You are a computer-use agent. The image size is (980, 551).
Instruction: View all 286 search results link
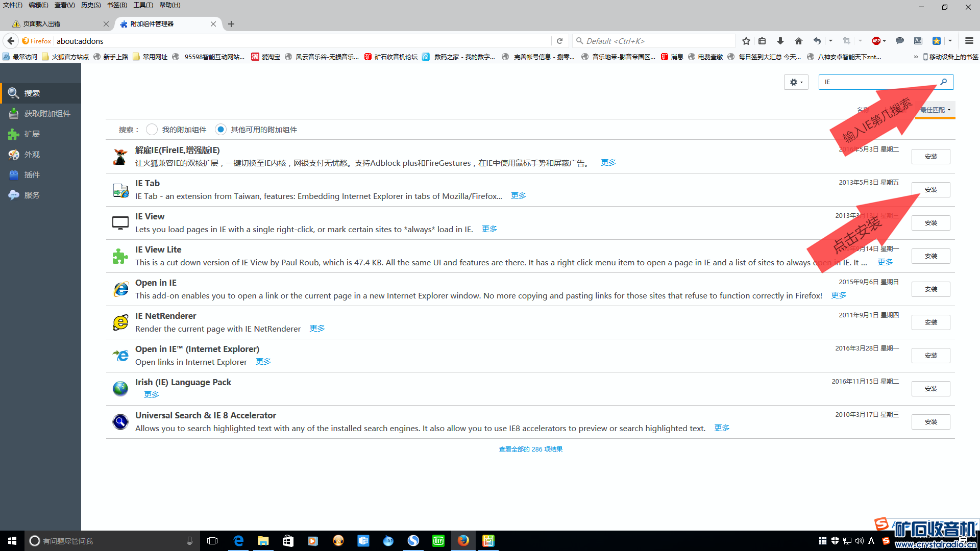tap(530, 449)
